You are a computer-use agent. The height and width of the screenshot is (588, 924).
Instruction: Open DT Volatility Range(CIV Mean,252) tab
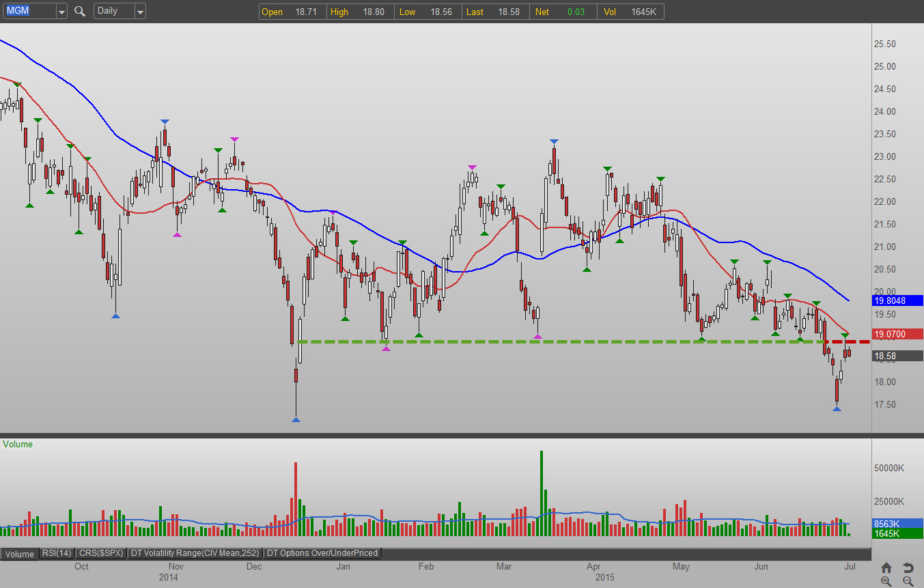click(195, 553)
